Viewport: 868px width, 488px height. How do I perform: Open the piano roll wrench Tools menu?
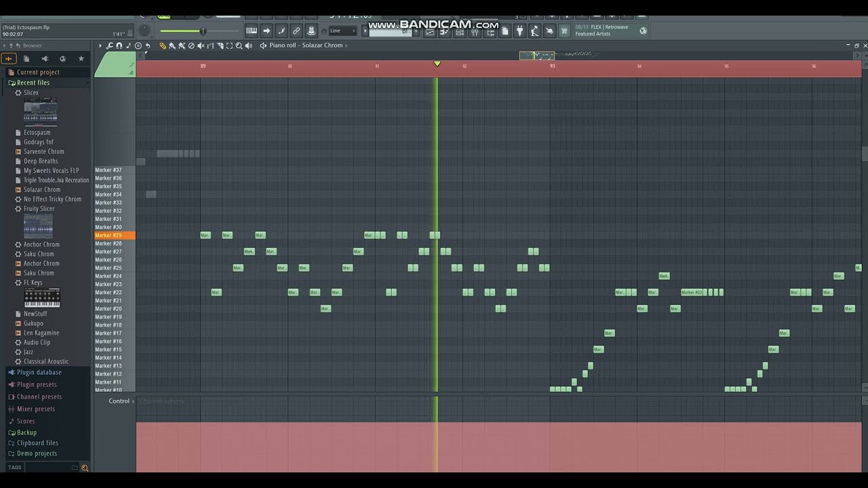[109, 45]
